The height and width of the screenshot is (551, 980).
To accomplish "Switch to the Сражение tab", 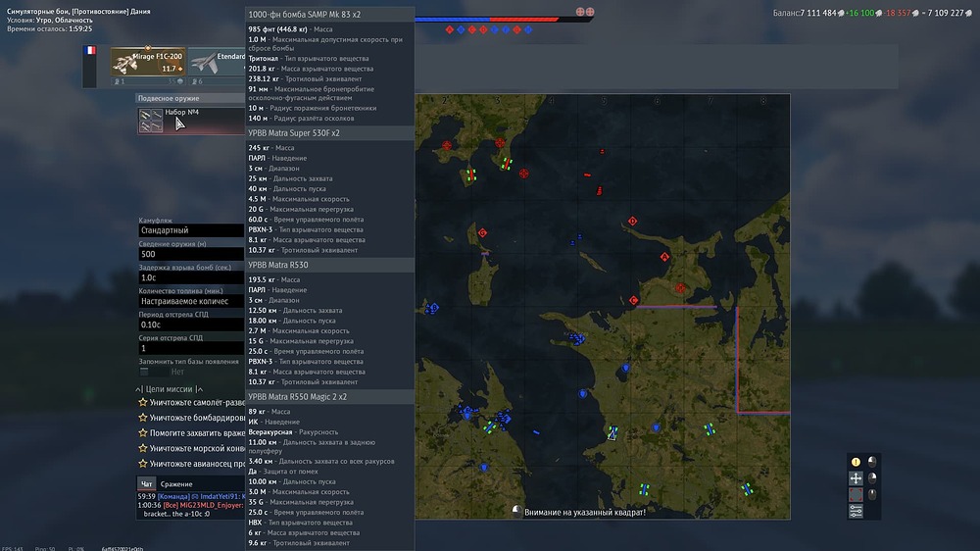I will click(x=176, y=484).
